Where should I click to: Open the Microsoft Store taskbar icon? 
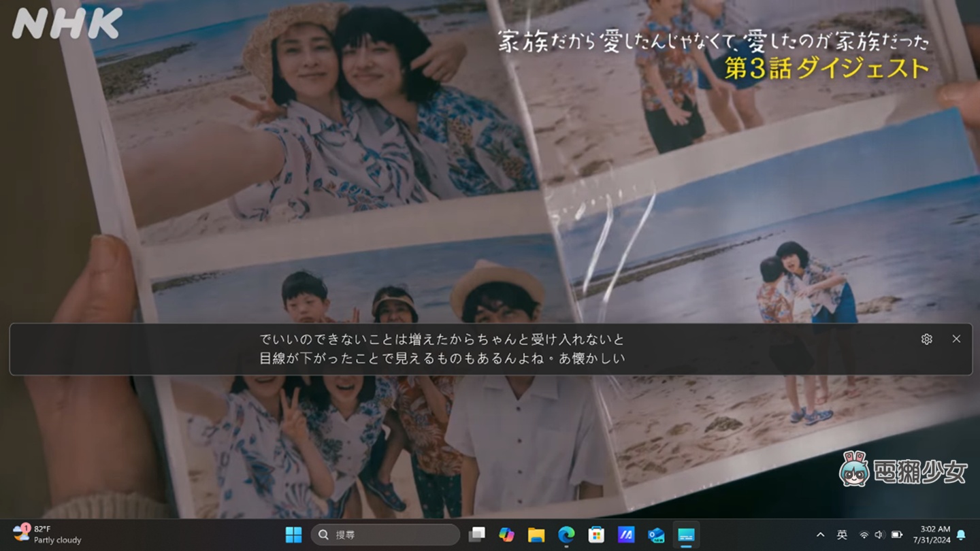click(x=596, y=535)
